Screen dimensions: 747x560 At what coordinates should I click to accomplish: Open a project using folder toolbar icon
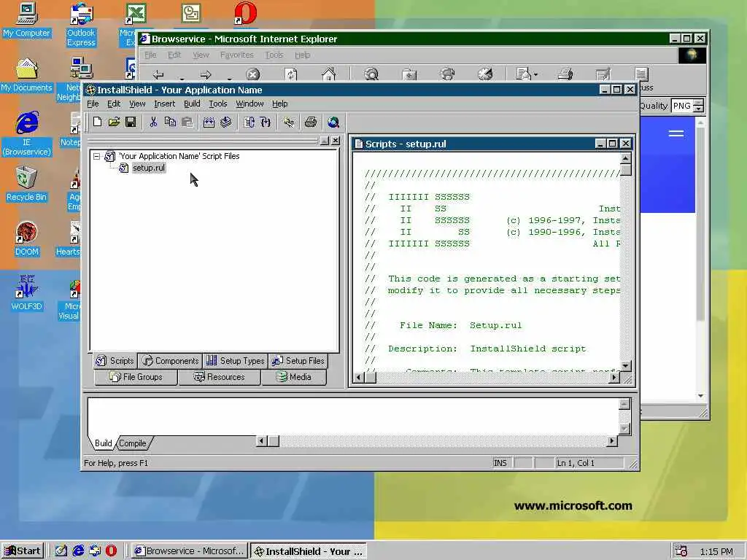tap(114, 122)
